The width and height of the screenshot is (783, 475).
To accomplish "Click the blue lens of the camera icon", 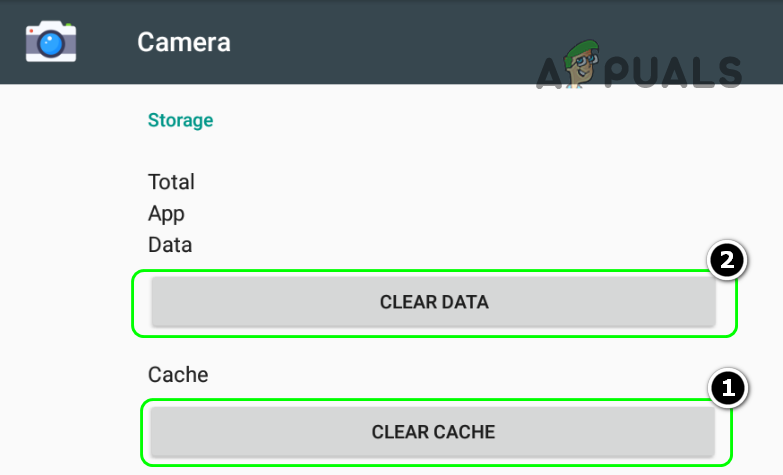I will 52,44.
